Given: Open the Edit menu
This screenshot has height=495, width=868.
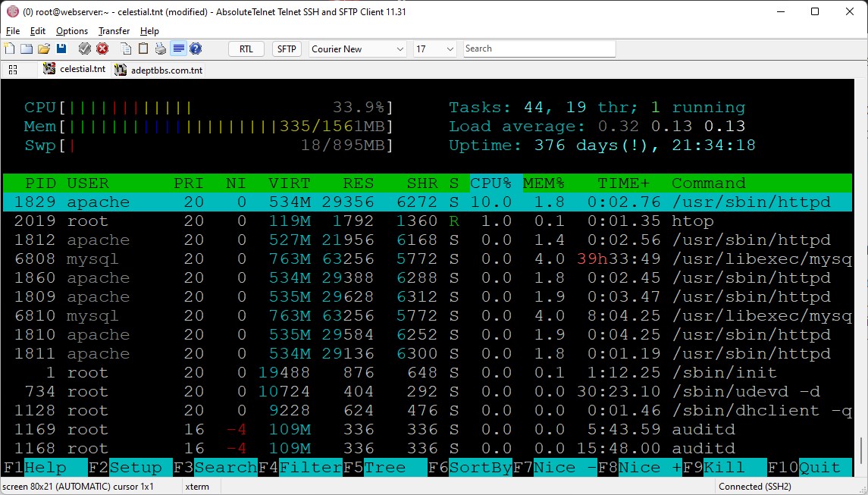Looking at the screenshot, I should pyautogui.click(x=38, y=31).
